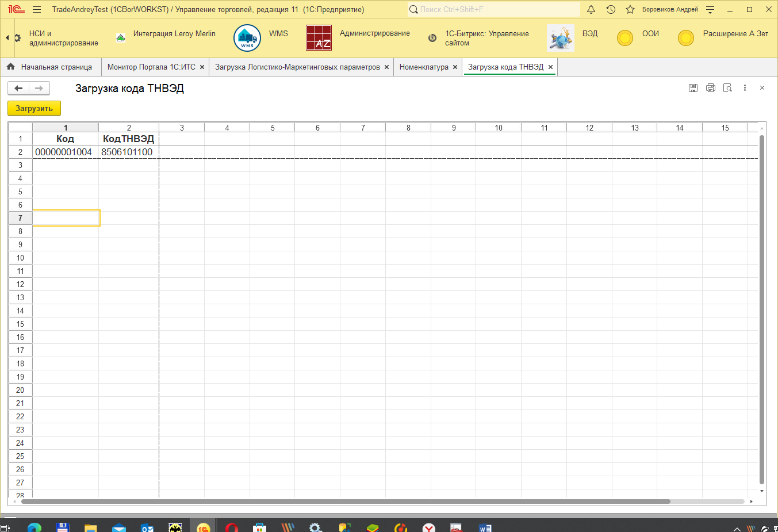Expand service menu next to username
The width and height of the screenshot is (778, 532).
(710, 9)
